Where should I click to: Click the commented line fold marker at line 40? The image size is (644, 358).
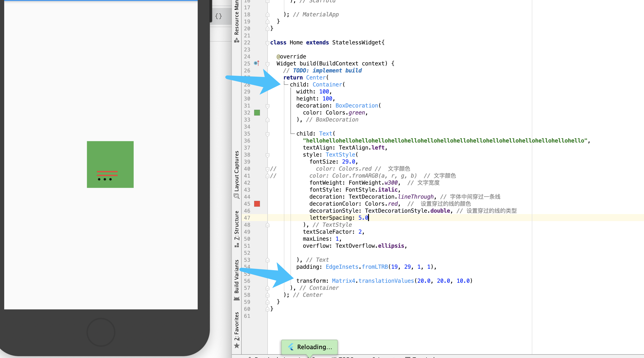[267, 169]
